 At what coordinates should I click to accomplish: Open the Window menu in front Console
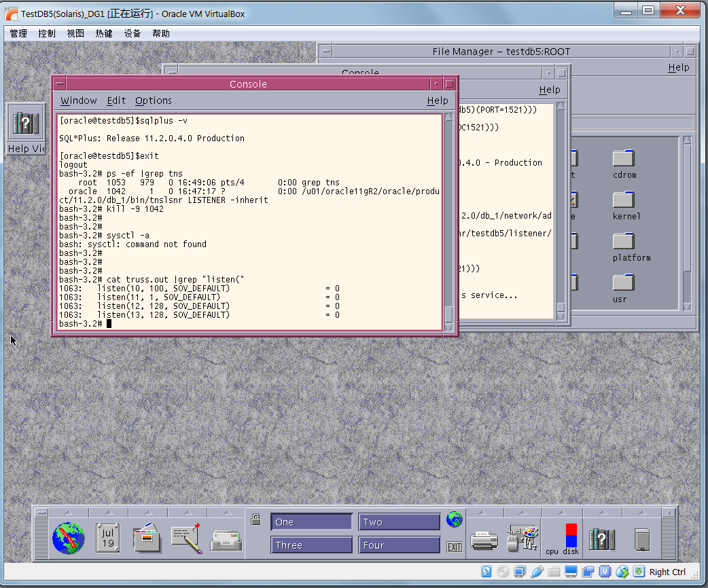79,100
